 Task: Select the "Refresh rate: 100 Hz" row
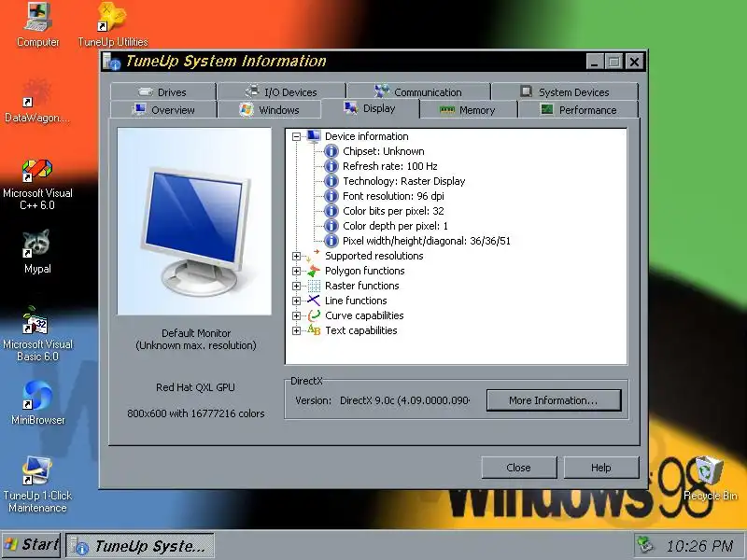(389, 166)
